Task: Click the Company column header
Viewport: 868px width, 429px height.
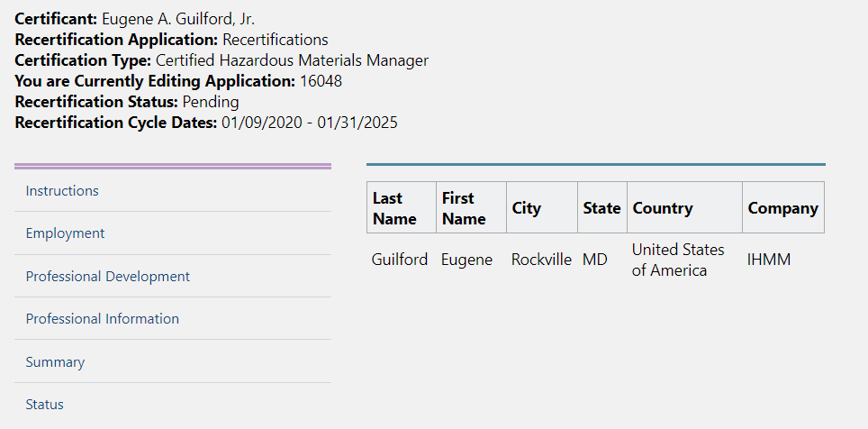Action: 782,208
